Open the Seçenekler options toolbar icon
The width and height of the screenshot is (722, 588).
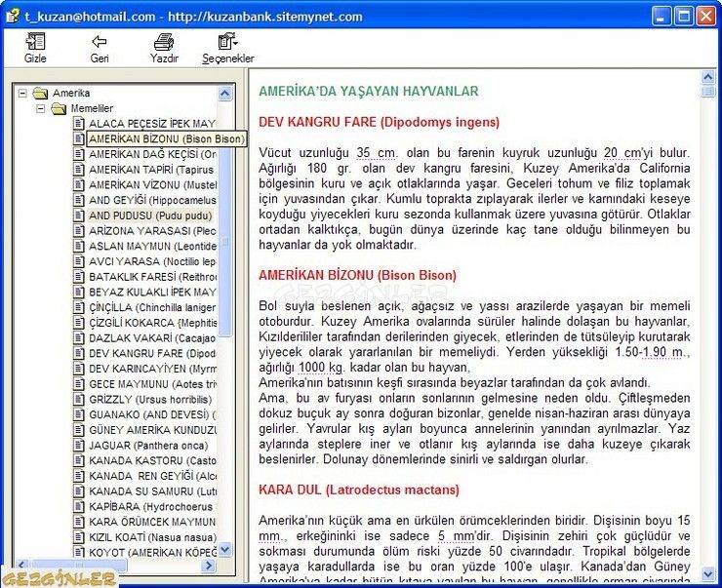(x=227, y=42)
